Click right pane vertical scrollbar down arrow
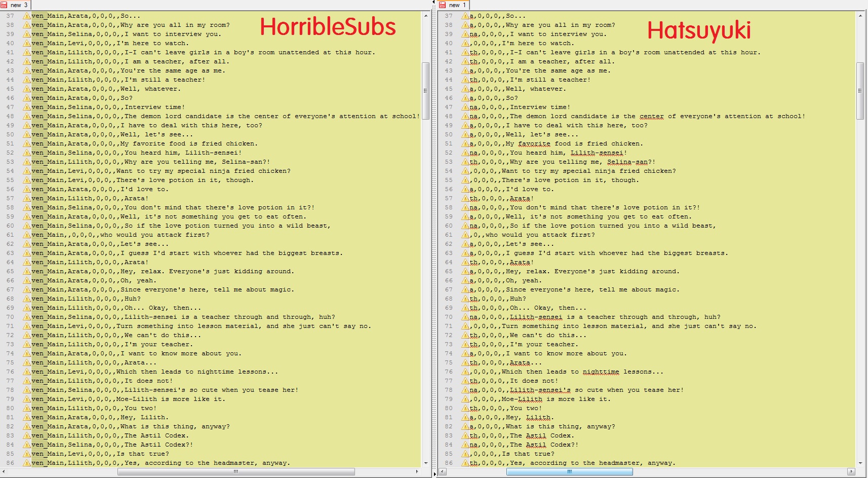The image size is (868, 478). (x=860, y=463)
